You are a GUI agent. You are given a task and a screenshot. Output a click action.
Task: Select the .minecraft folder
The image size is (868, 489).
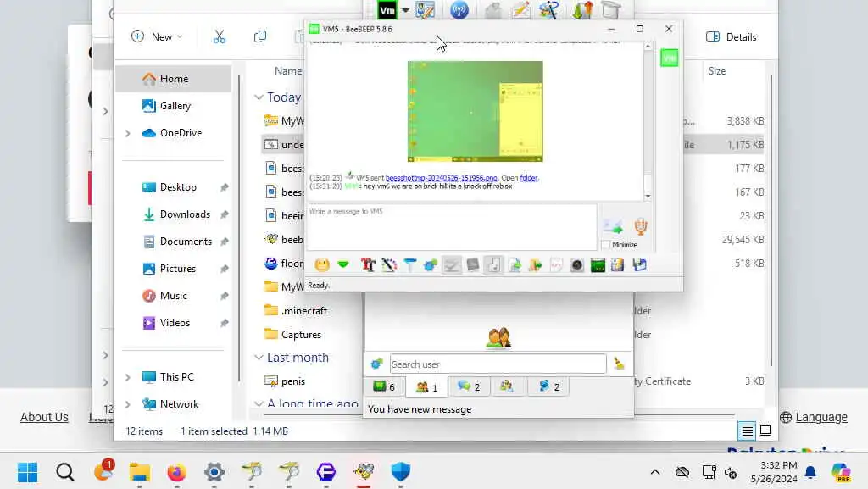(304, 311)
